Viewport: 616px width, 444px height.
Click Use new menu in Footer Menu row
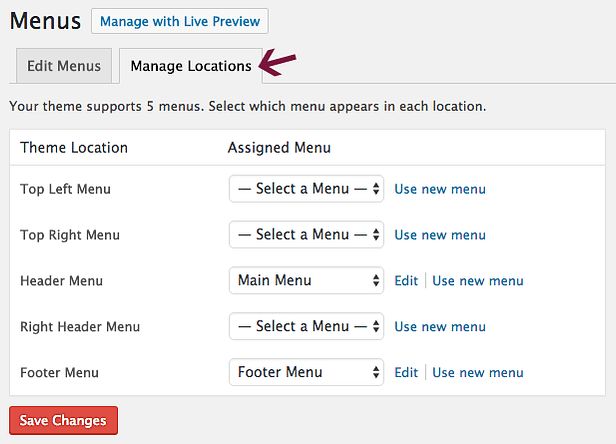tap(478, 372)
